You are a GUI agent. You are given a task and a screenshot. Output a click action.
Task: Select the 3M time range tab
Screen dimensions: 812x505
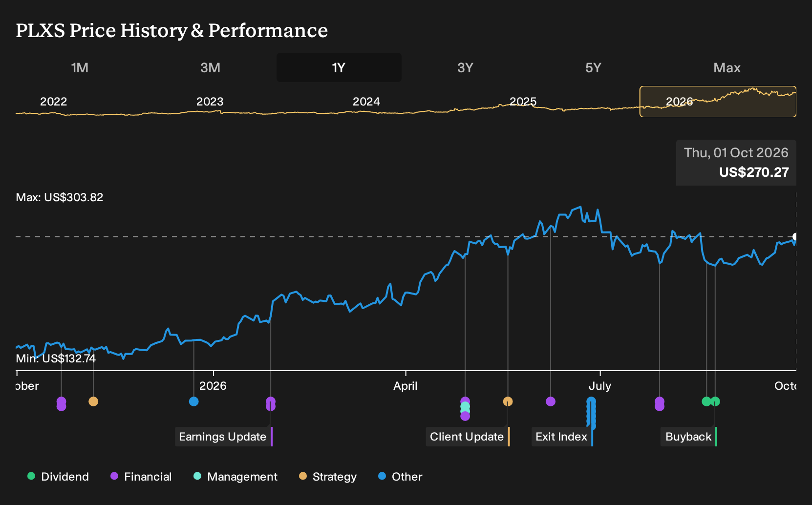[x=210, y=67]
